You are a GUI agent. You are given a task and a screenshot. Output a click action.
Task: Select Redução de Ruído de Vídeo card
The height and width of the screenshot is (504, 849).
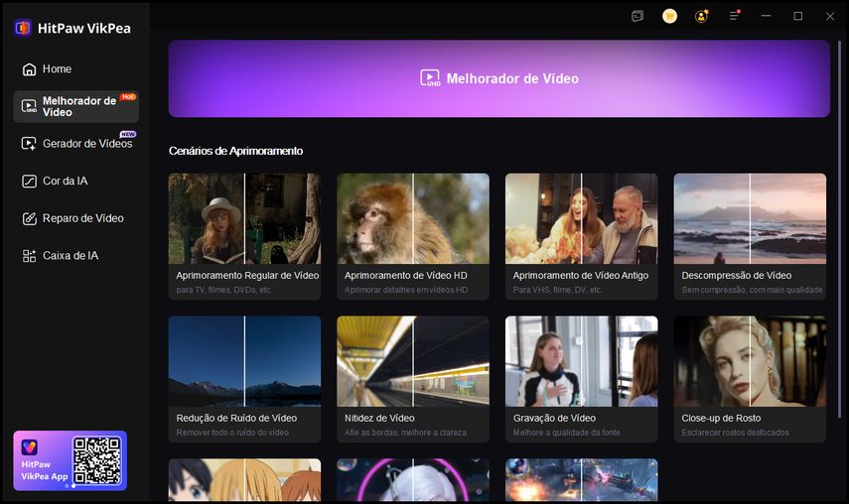tap(244, 379)
